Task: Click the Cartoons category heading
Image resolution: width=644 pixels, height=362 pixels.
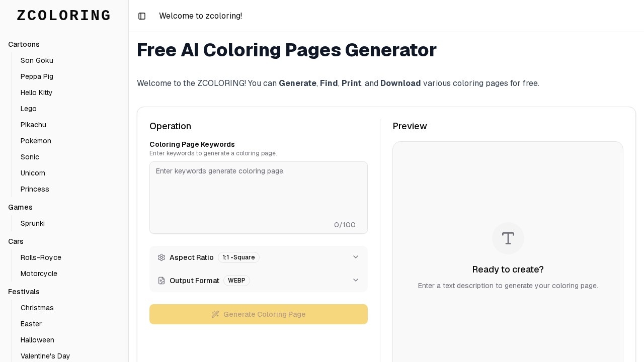Action: (24, 44)
